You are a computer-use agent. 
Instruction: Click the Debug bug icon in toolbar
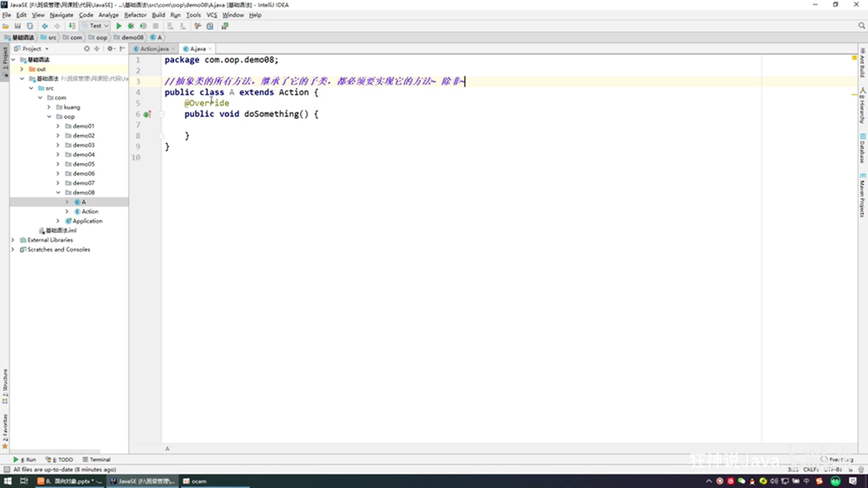point(131,26)
